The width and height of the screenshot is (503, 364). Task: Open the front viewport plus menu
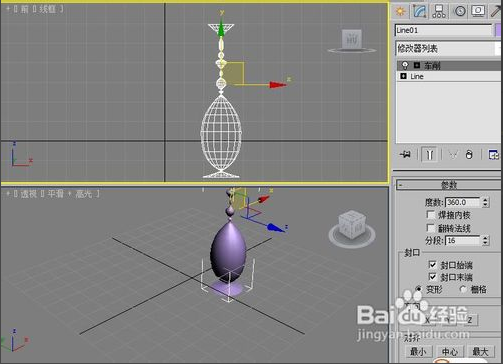(8, 9)
